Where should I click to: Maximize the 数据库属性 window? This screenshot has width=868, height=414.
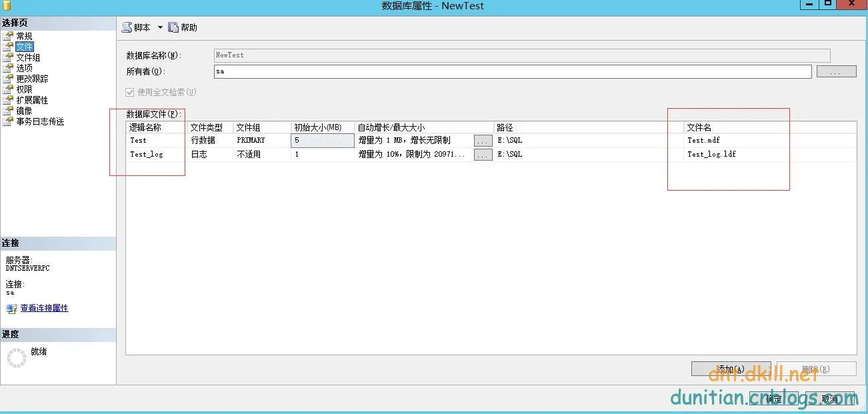point(829,4)
